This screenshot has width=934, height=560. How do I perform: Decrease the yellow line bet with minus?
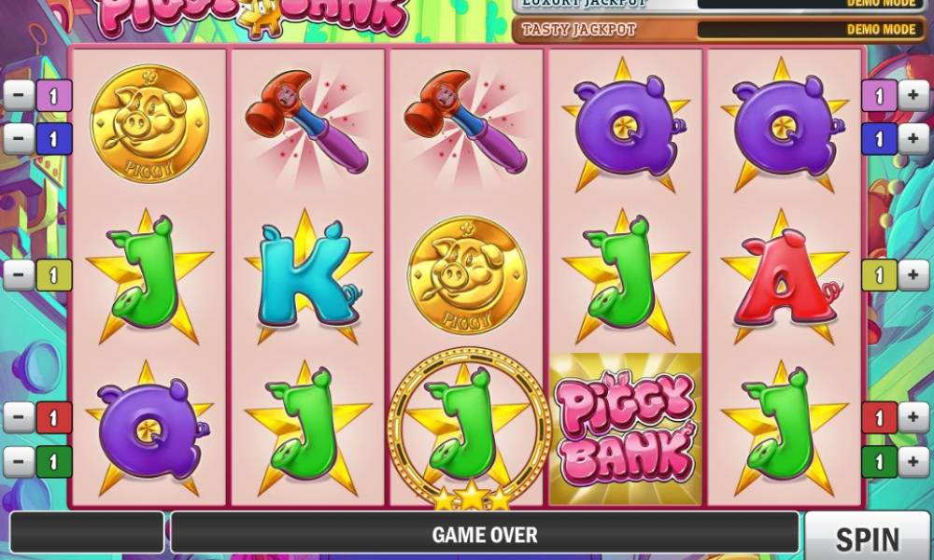click(x=19, y=275)
